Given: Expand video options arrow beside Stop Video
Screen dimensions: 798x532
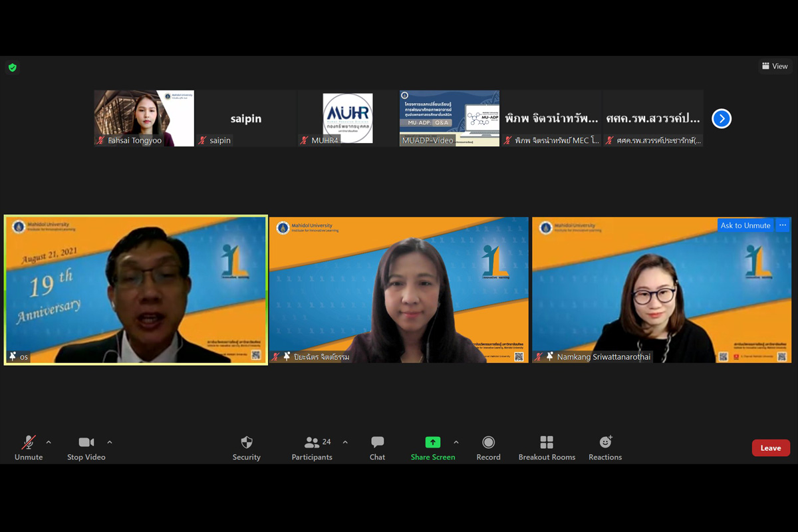Looking at the screenshot, I should (110, 442).
